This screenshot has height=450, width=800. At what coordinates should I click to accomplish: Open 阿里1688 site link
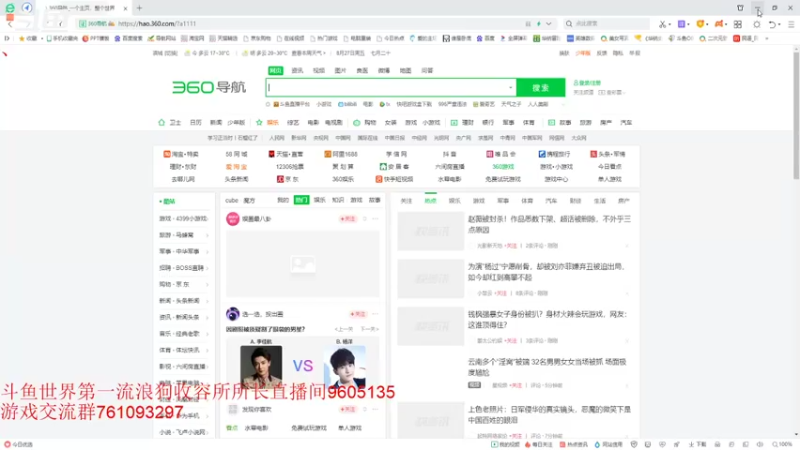click(x=341, y=154)
